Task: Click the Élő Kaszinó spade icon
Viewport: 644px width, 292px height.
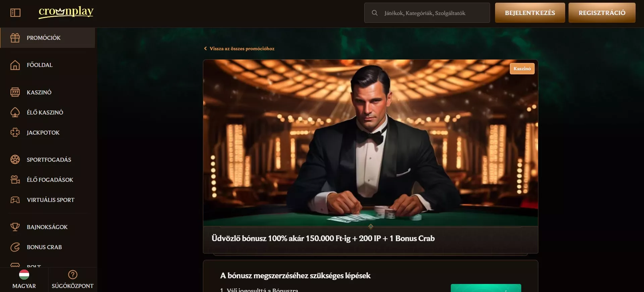Action: [15, 112]
